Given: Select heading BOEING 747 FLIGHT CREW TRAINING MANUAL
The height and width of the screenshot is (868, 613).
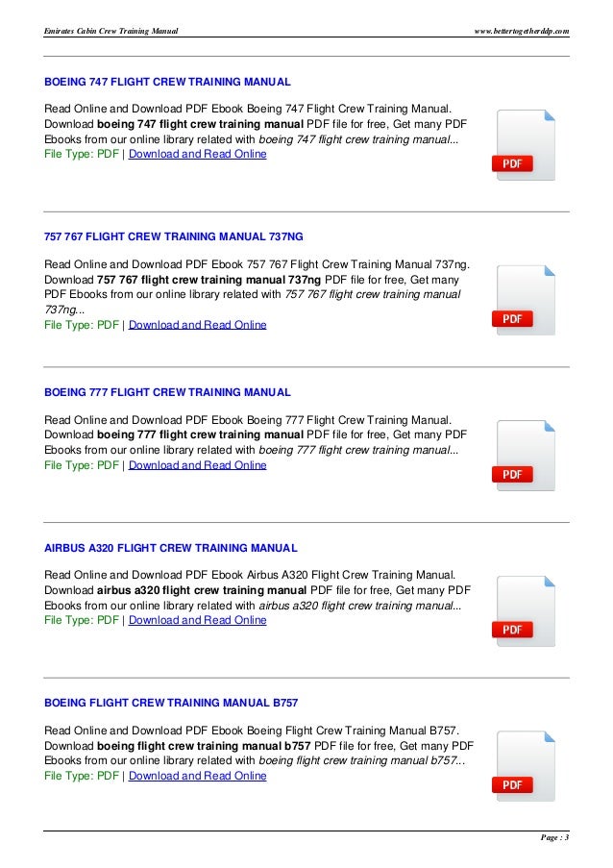Looking at the screenshot, I should click(167, 82).
